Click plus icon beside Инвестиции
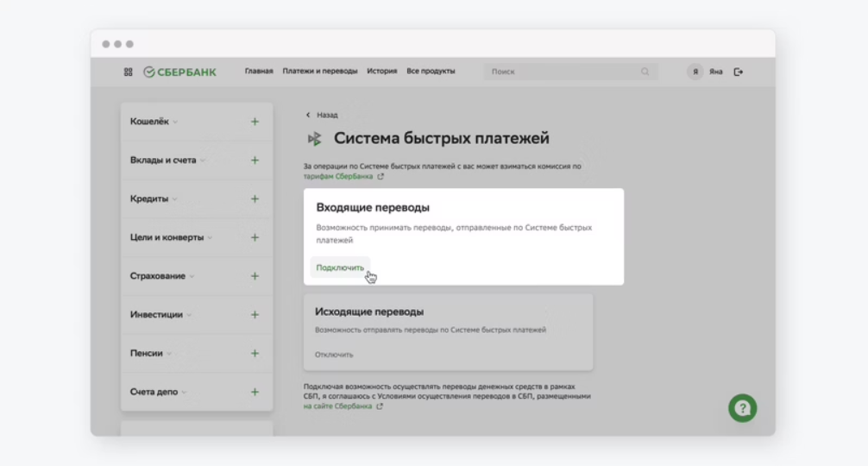Screen dimensions: 868x466 (255, 315)
